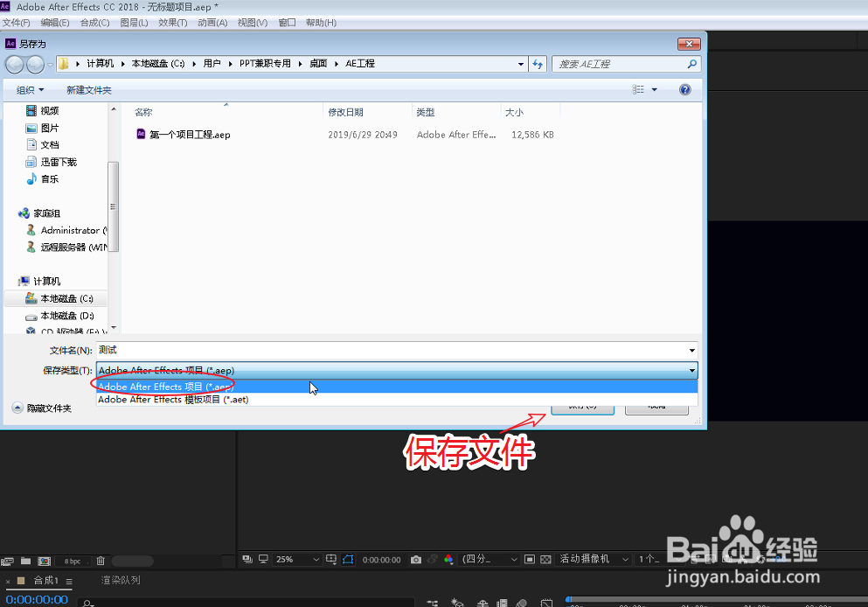This screenshot has height=607, width=868.
Task: Open 视频 library in sidebar
Action: click(43, 111)
